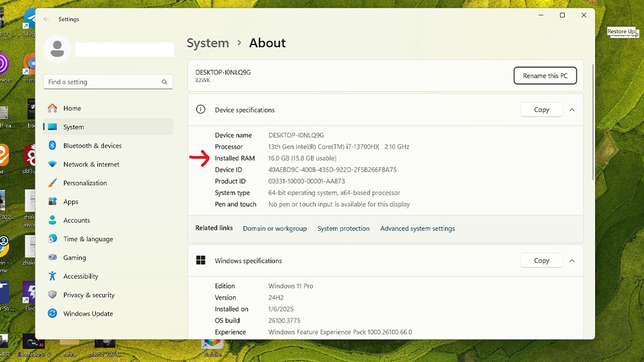Click the vertical scrollbar in About page
The width and height of the screenshot is (644, 362).
coord(592,122)
